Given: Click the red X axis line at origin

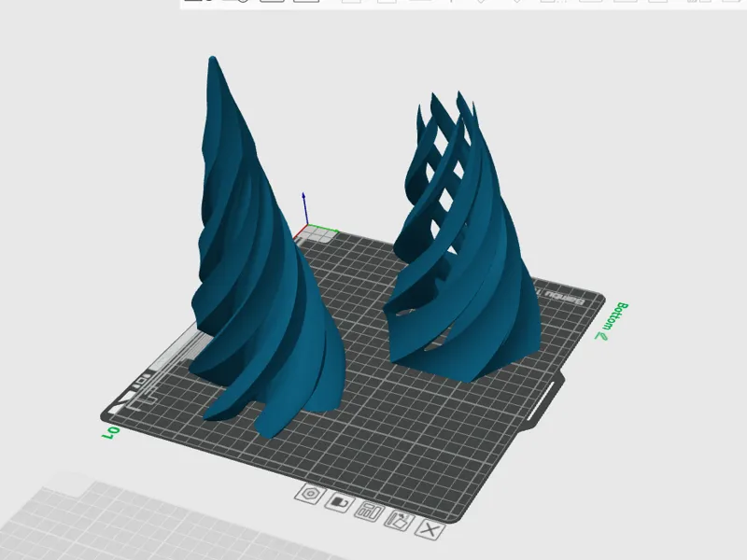Looking at the screenshot, I should (300, 231).
